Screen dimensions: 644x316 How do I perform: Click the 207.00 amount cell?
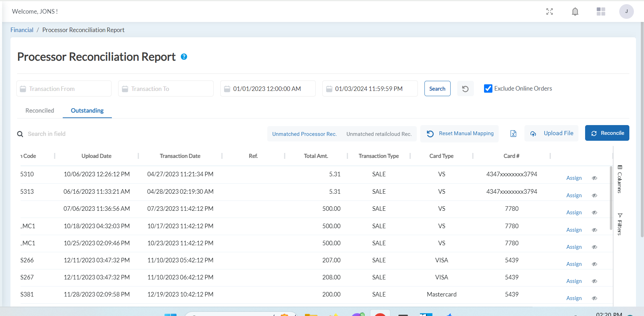click(x=331, y=260)
